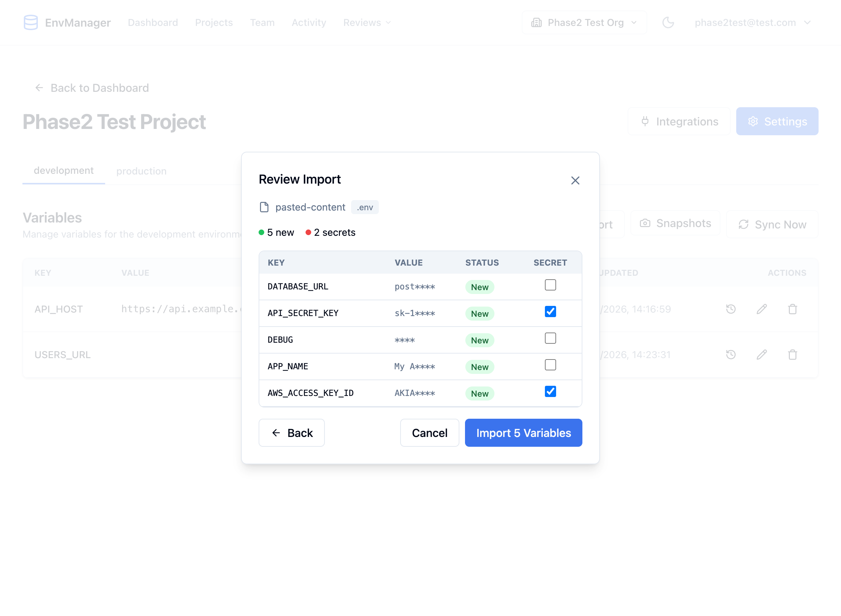The image size is (841, 616).
Task: Open the Team navigation item
Action: tap(262, 22)
